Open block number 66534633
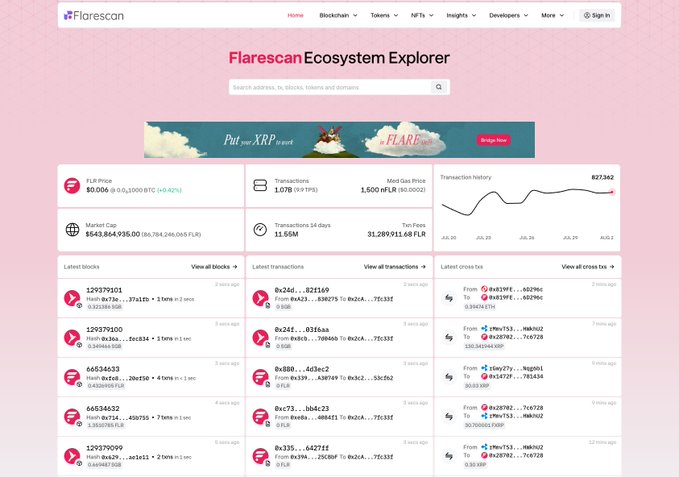Image resolution: width=679 pixels, height=477 pixels. click(x=103, y=369)
